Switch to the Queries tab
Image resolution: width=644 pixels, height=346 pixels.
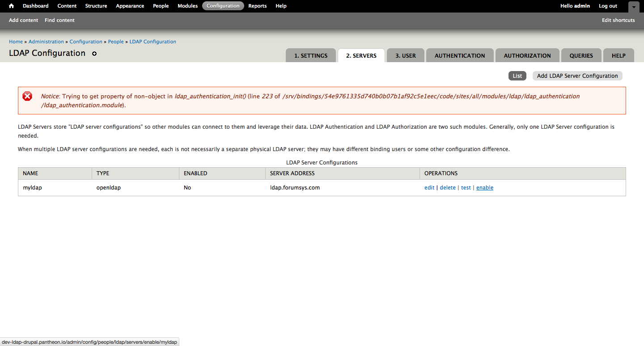[x=581, y=55]
